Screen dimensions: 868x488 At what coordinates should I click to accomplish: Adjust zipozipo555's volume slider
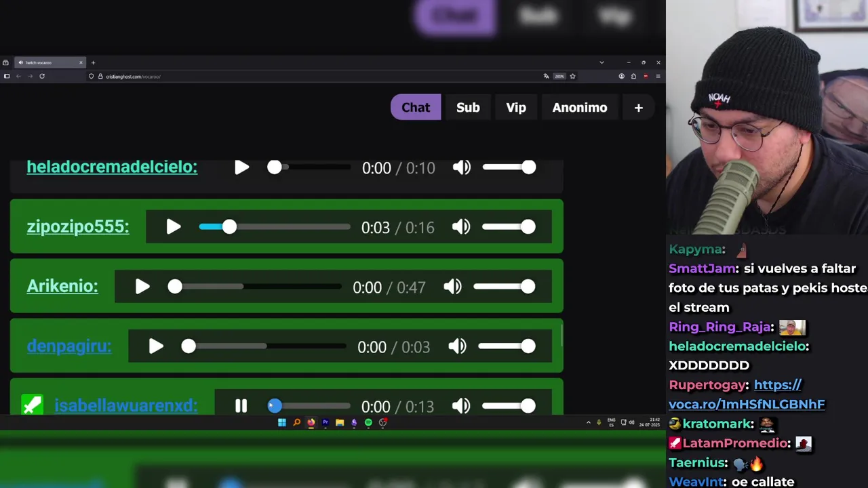click(509, 227)
